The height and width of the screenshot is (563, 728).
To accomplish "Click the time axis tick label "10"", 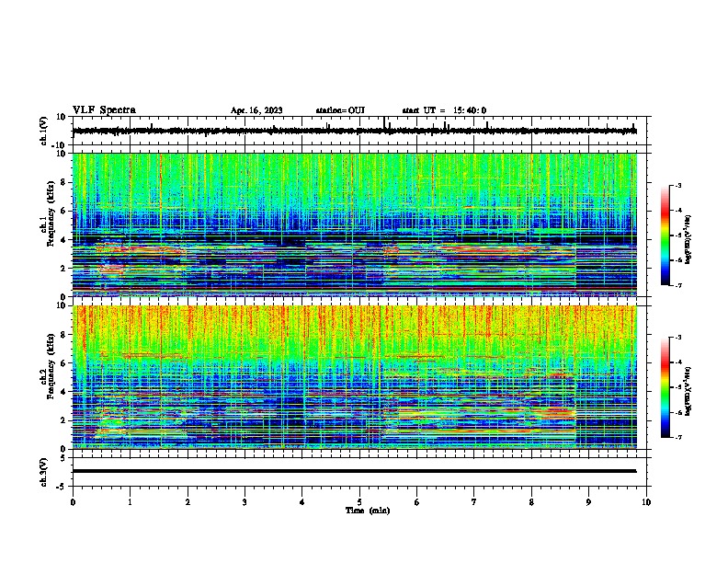I will (646, 502).
